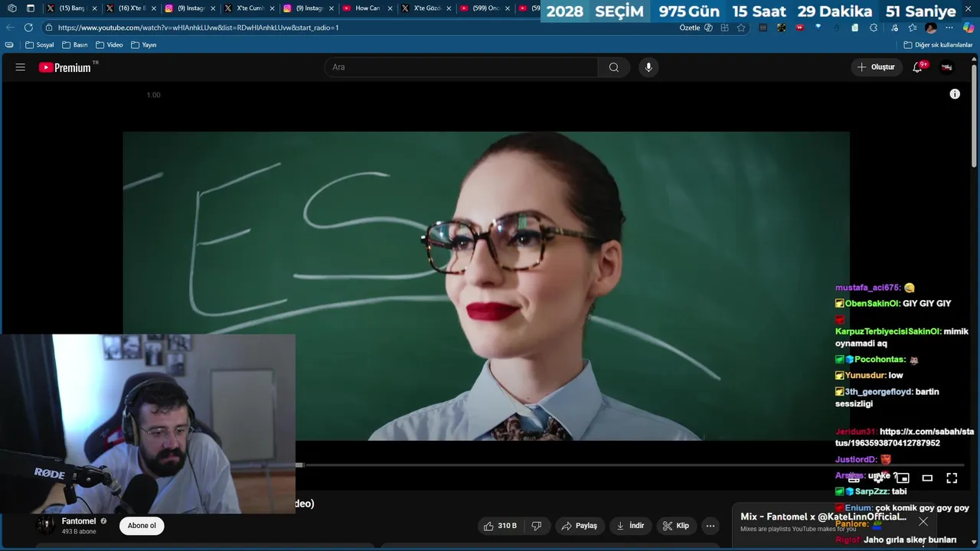Image resolution: width=980 pixels, height=551 pixels.
Task: Open more actions menu beside Klip
Action: 710,526
